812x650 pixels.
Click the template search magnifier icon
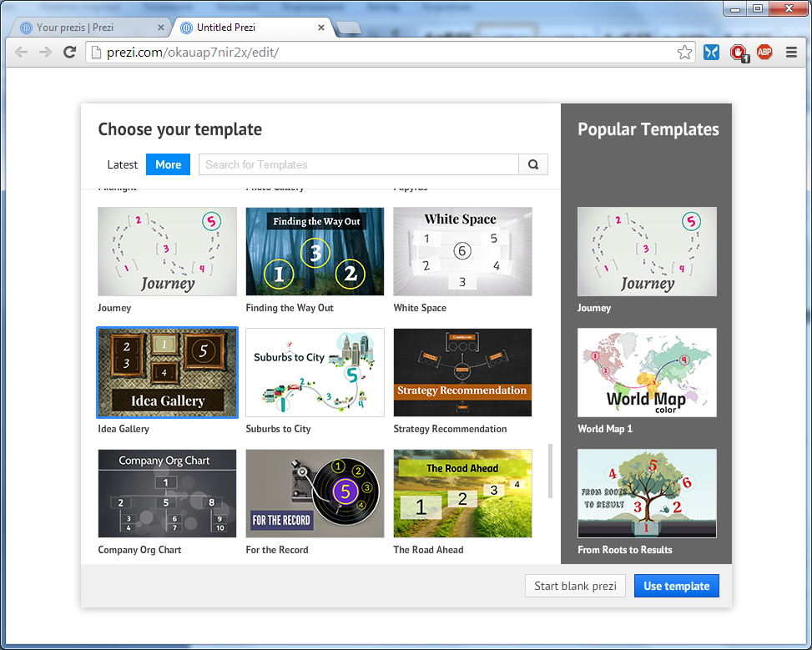click(533, 164)
